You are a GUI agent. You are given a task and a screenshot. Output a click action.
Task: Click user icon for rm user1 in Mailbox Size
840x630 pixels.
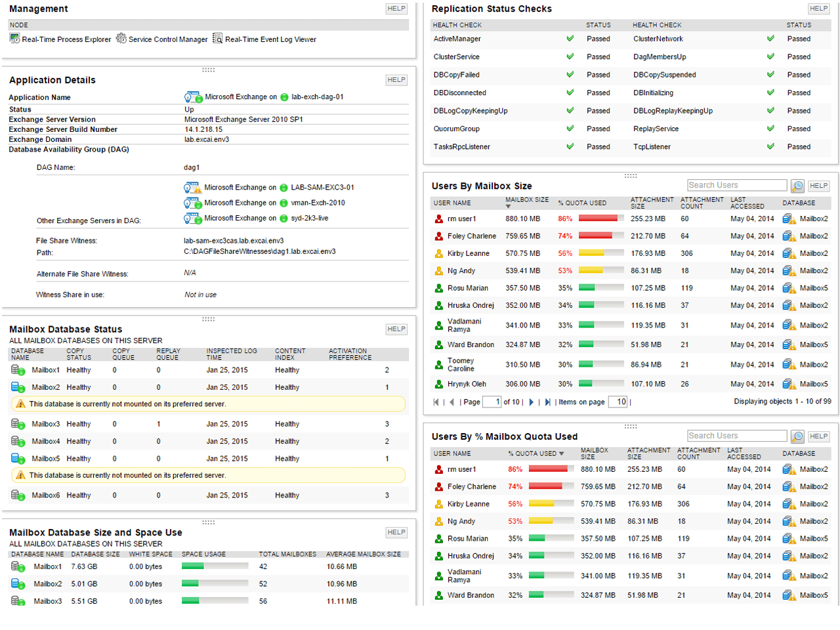(439, 219)
